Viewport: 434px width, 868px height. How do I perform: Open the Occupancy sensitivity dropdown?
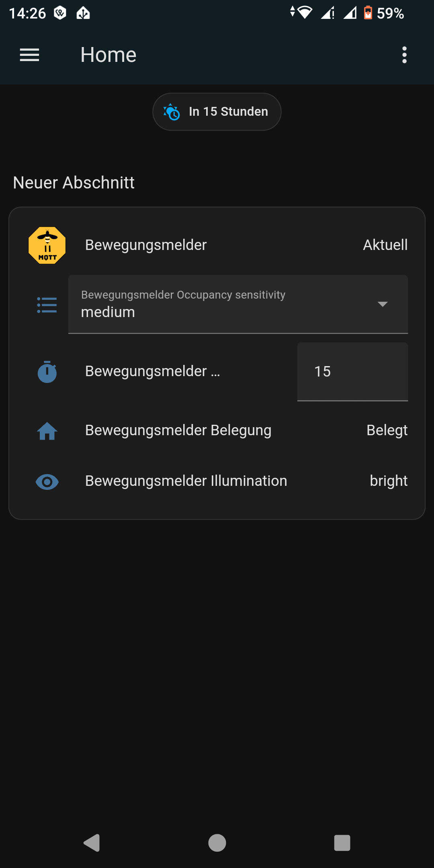[x=225, y=304]
